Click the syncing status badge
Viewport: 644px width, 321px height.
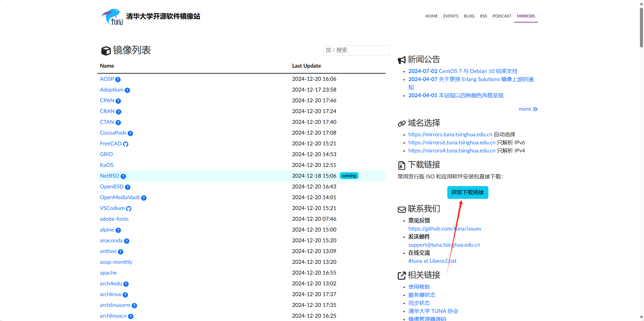point(349,176)
